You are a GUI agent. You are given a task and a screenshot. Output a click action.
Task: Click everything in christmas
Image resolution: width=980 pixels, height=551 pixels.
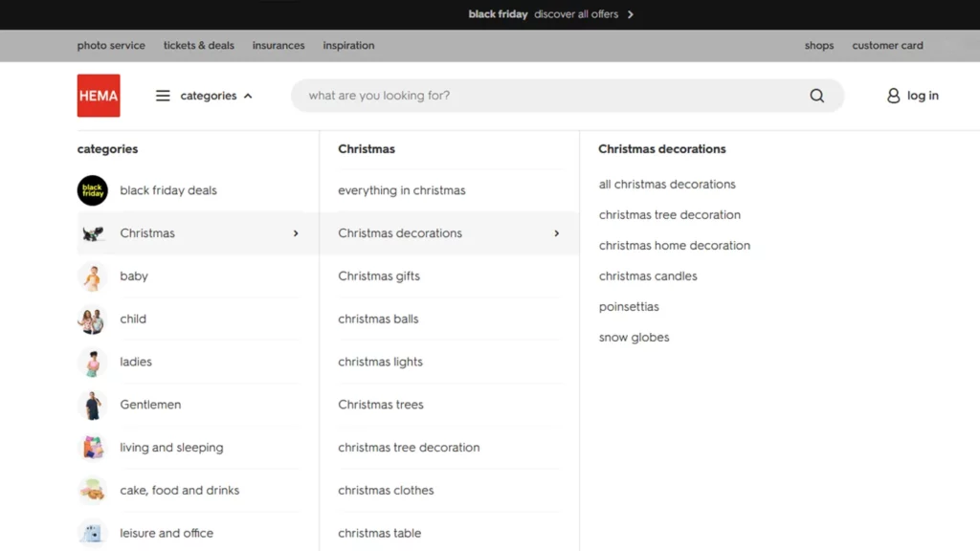pyautogui.click(x=401, y=190)
